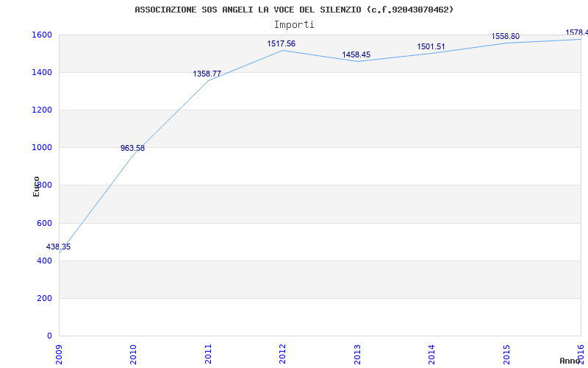Click the 2013 x-axis year label
This screenshot has width=588, height=368.
[x=357, y=354]
